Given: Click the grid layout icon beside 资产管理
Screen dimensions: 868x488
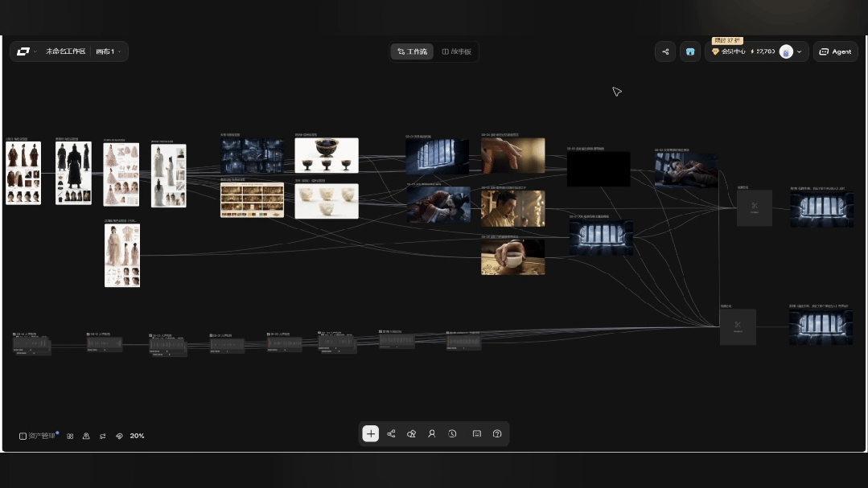Looking at the screenshot, I should pos(70,436).
